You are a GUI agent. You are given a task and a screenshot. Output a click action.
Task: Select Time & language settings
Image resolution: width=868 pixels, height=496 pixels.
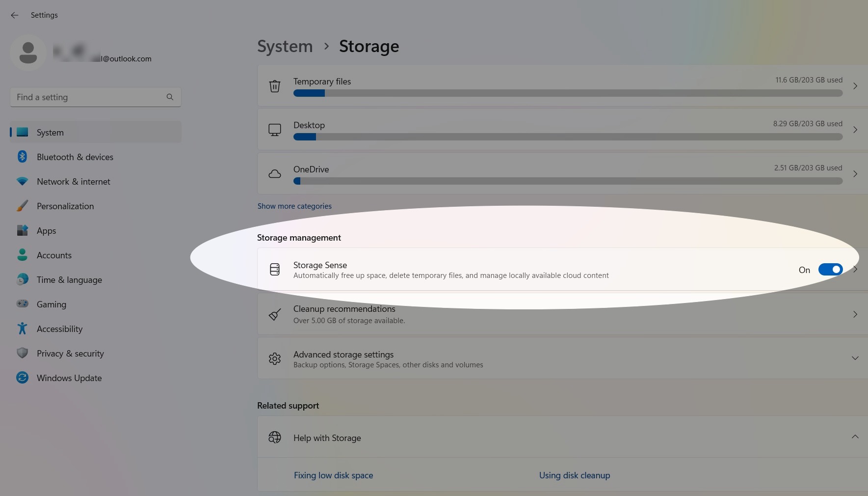[23, 279]
